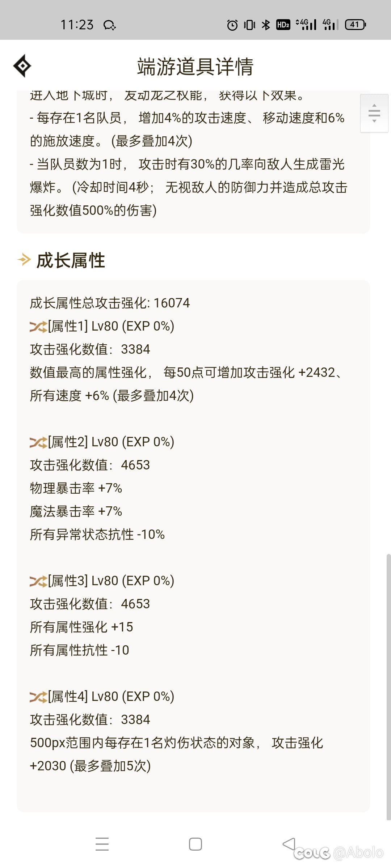Tap Android home square button
Screen dimensions: 391x868
tap(195, 844)
